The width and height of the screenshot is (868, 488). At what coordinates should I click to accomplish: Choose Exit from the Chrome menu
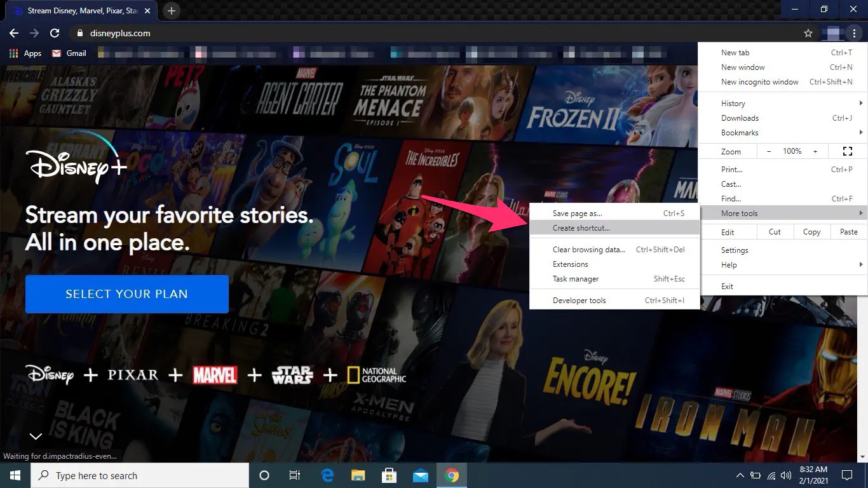point(783,287)
